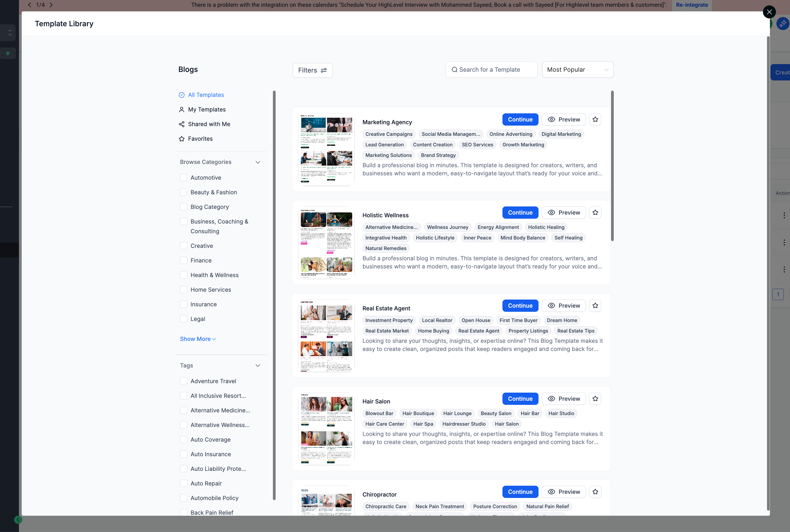790x532 pixels.
Task: Tick the Adventure Travel tag checkbox
Action: pos(184,381)
